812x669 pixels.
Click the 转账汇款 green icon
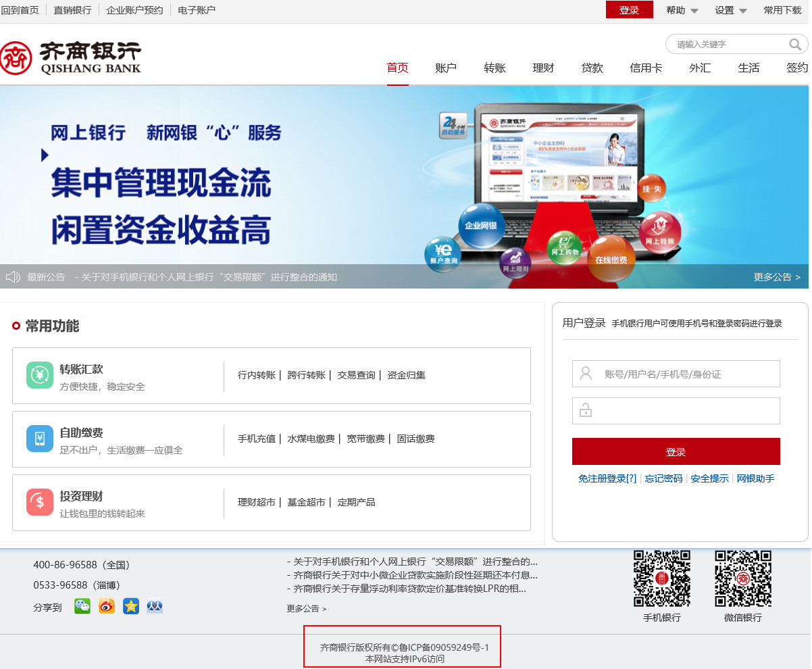click(40, 375)
